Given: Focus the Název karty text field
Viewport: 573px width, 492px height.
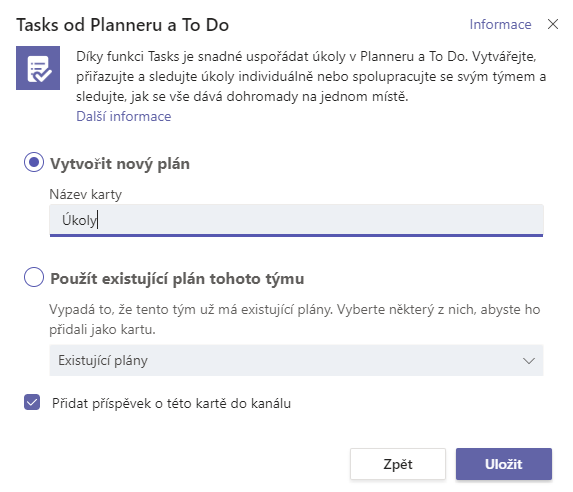Looking at the screenshot, I should tap(296, 220).
